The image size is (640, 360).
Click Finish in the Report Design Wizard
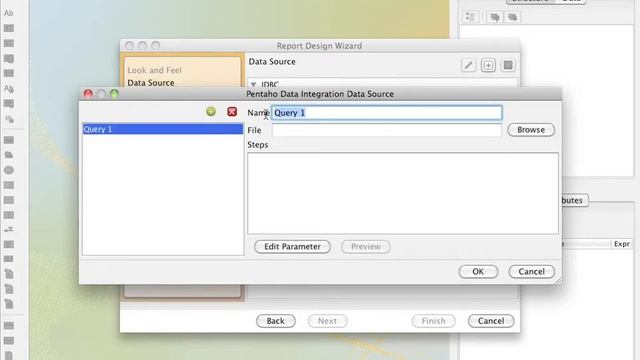pos(433,321)
